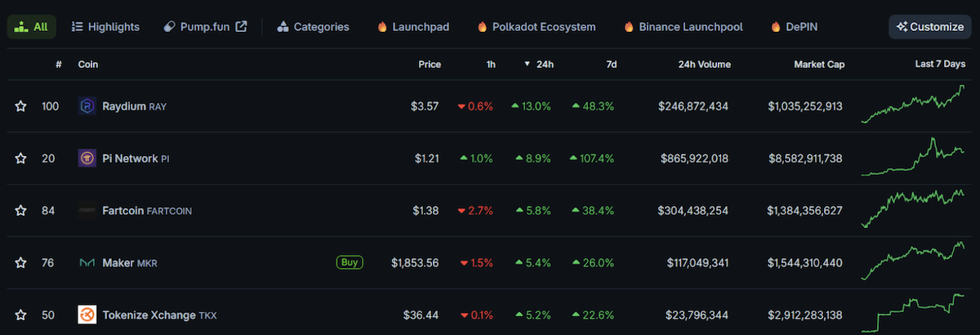Open the Pi Network coin logo
Screen dimensions: 980x335
pyautogui.click(x=87, y=159)
